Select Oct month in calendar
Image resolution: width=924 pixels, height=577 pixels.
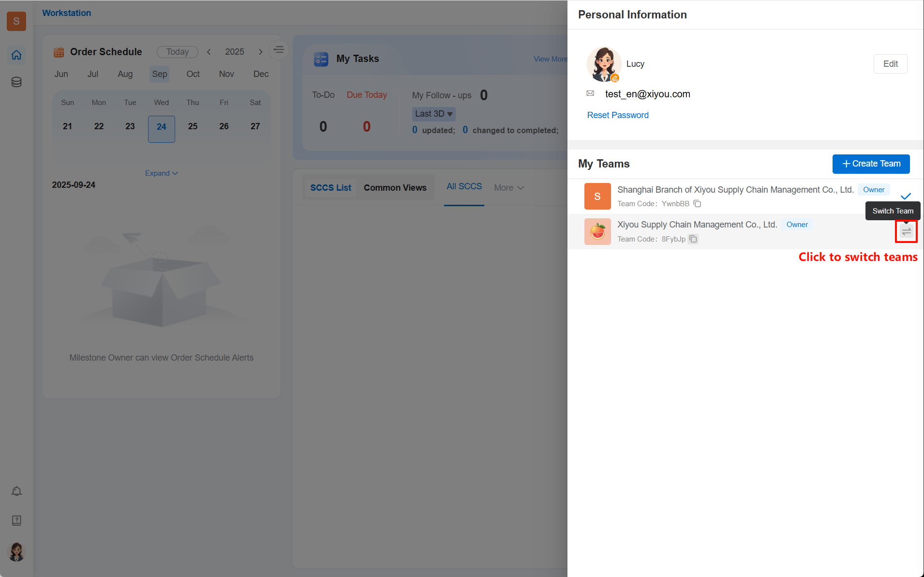point(193,74)
